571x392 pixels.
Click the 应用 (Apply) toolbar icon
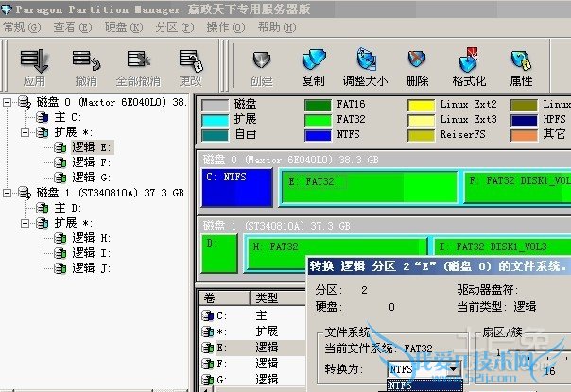coord(34,60)
